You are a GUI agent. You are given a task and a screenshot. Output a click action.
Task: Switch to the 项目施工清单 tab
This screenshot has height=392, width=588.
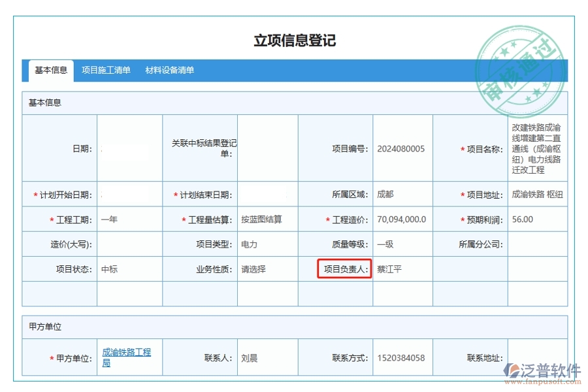(x=106, y=69)
